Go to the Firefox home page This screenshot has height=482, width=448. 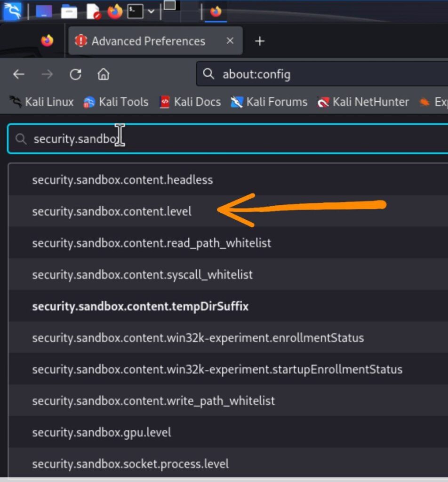tap(103, 74)
